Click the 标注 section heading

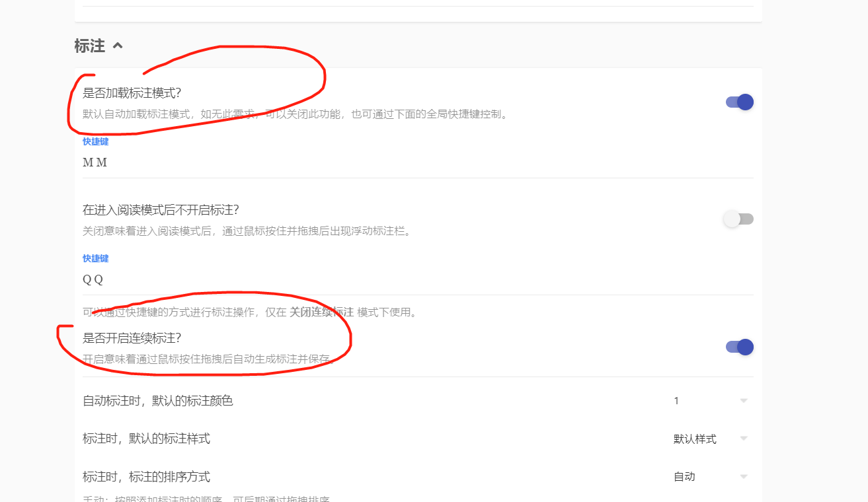[x=90, y=46]
